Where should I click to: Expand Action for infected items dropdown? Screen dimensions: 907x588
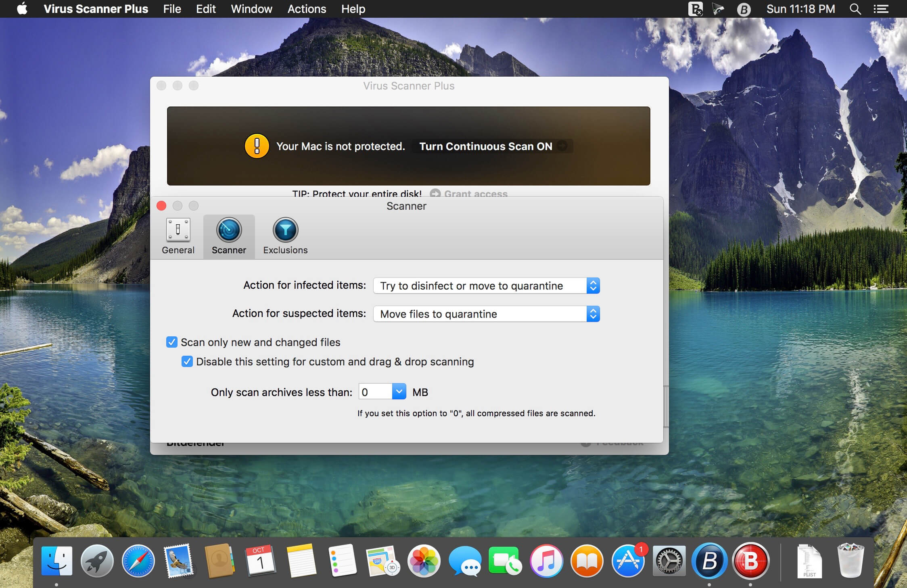coord(486,286)
